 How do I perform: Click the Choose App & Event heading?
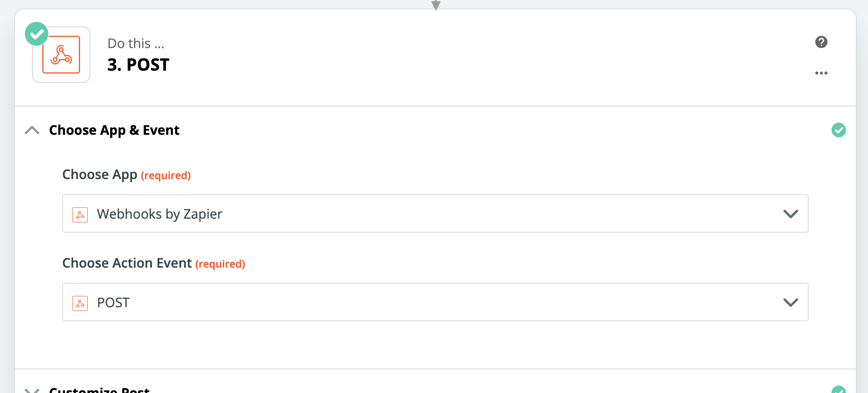point(114,130)
